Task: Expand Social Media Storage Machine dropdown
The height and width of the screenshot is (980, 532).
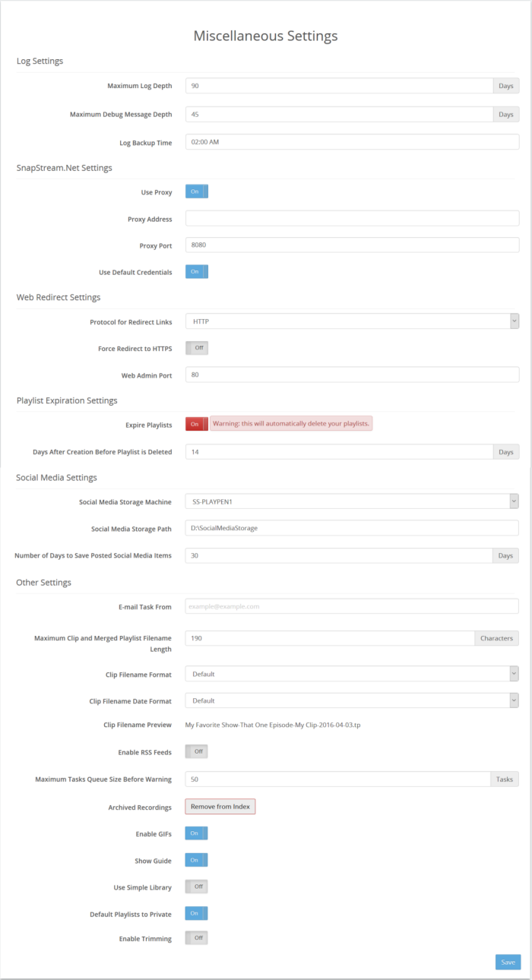Action: (352, 501)
